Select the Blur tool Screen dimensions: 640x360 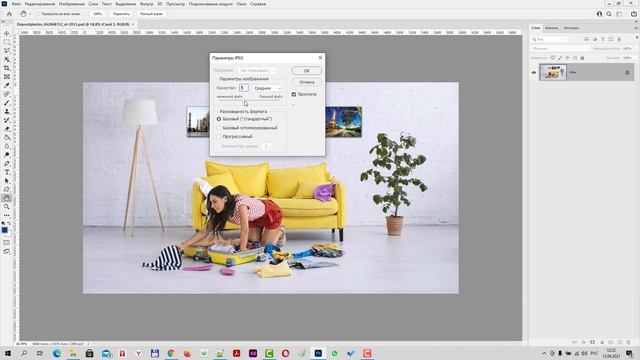[x=7, y=146]
